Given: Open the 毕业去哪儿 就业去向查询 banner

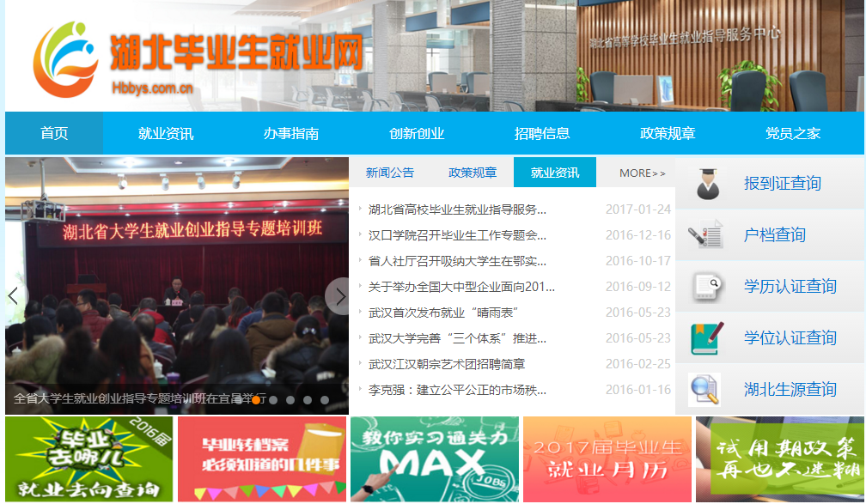Looking at the screenshot, I should [x=89, y=459].
